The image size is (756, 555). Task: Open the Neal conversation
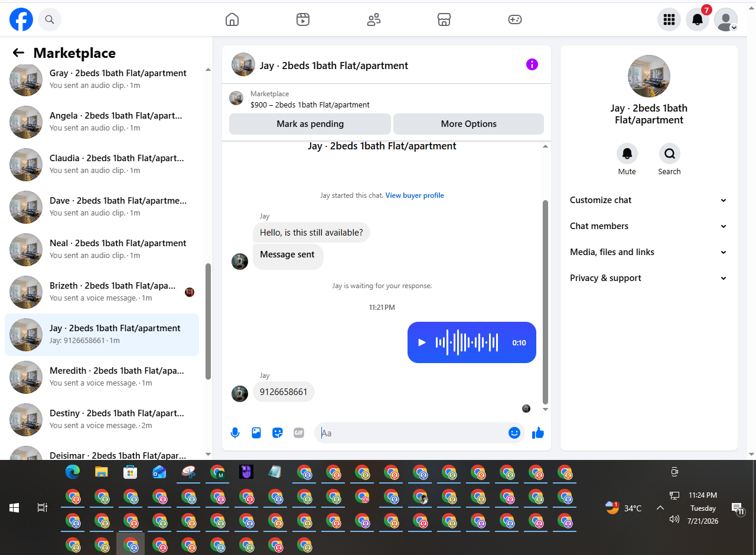click(x=102, y=250)
